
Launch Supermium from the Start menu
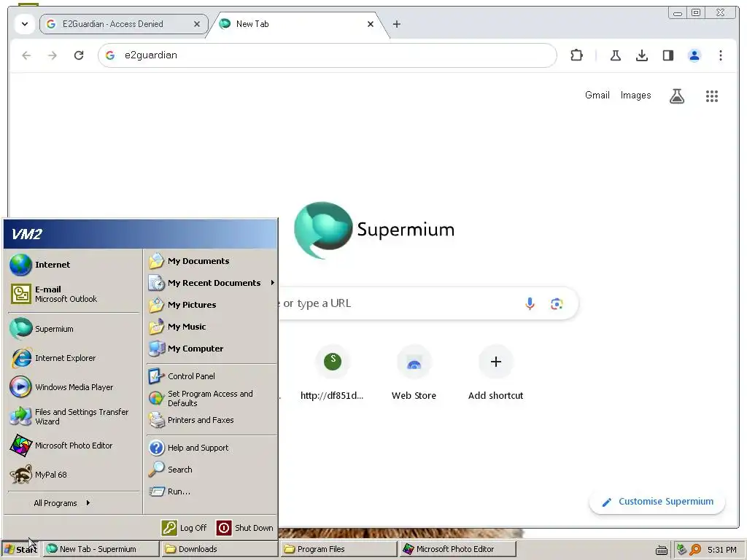[x=73, y=329]
